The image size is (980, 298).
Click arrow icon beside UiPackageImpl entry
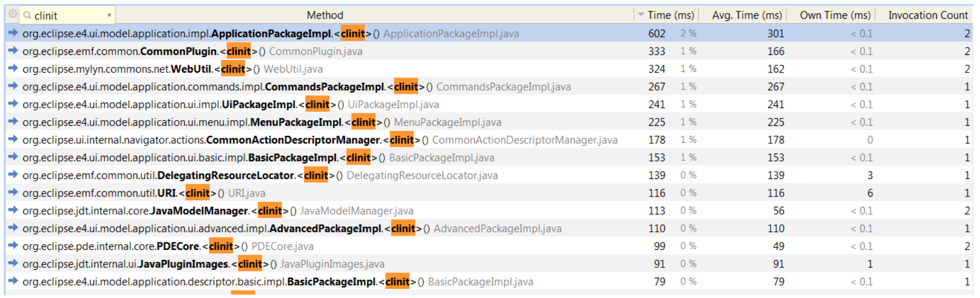click(x=13, y=104)
